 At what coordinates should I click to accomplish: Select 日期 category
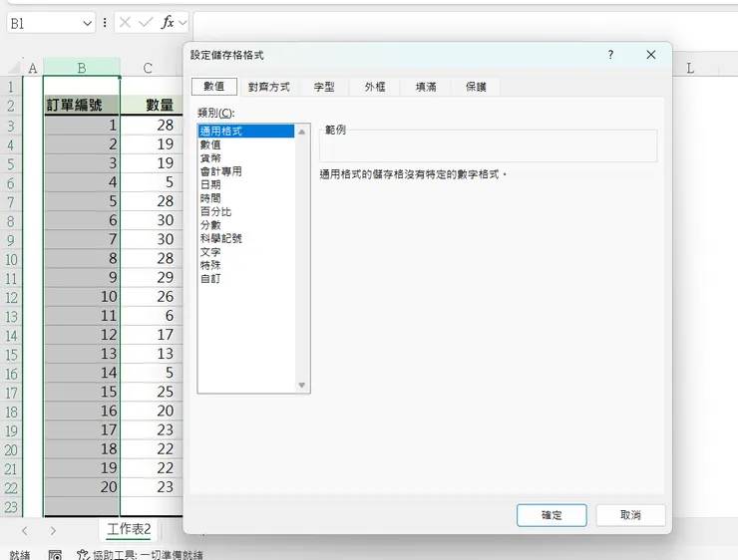tap(246, 184)
